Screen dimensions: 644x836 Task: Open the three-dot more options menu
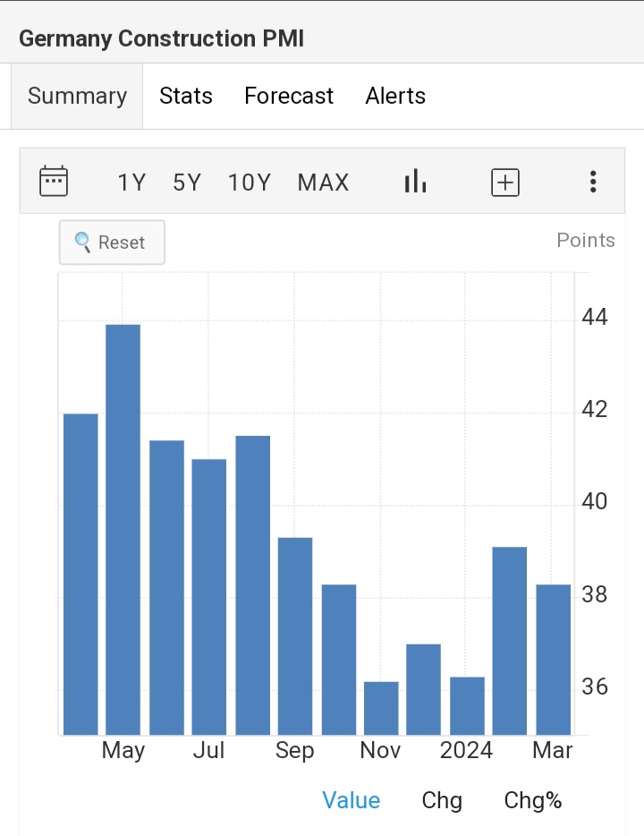point(592,183)
